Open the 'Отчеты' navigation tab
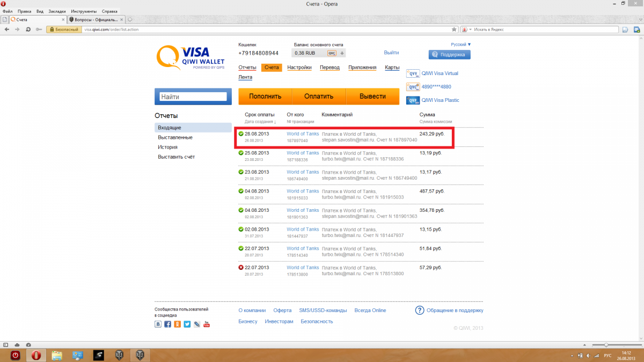 tap(247, 68)
